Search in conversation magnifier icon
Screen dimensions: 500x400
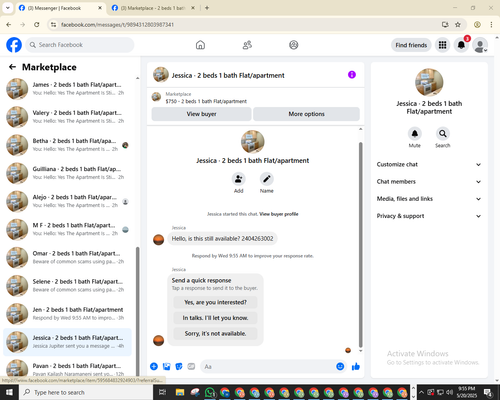coord(443,134)
